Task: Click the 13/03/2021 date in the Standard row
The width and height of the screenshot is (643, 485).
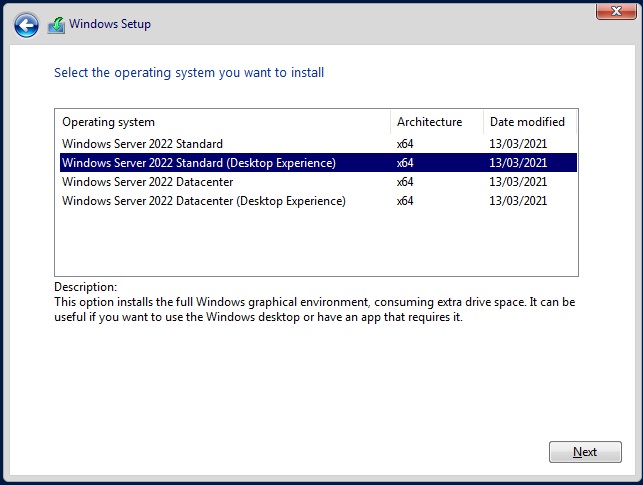Action: pyautogui.click(x=518, y=144)
